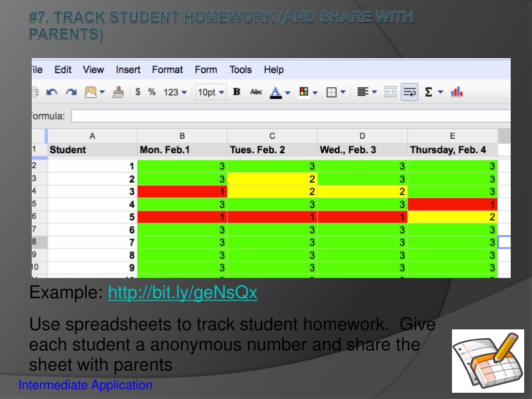Click the Google Spreadsheets logo image
The height and width of the screenshot is (399, 532).
click(488, 361)
